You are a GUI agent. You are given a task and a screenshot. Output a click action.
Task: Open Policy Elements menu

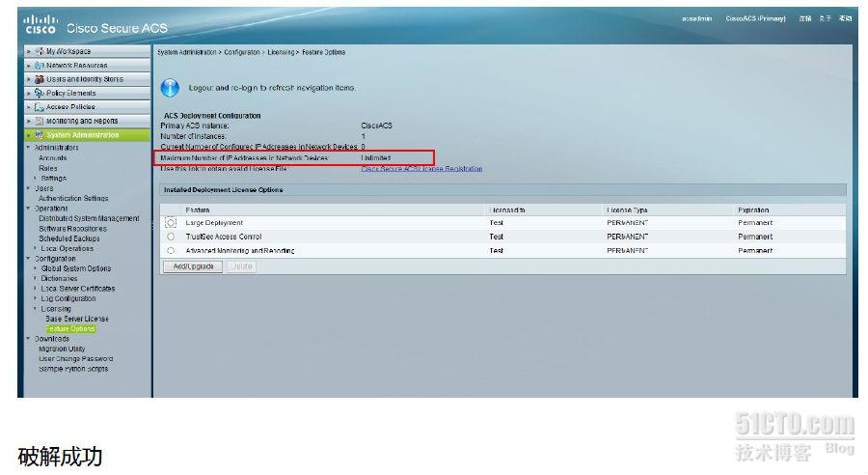[x=87, y=93]
